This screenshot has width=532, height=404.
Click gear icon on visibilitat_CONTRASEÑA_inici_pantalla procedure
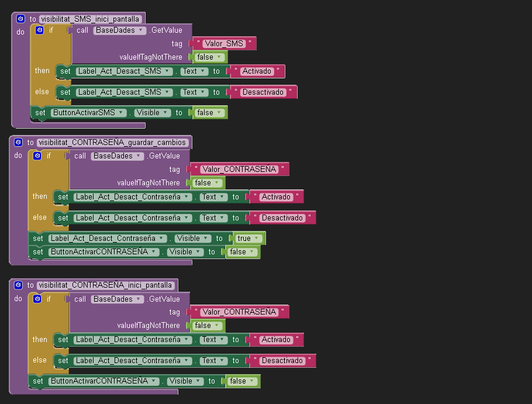(18, 285)
